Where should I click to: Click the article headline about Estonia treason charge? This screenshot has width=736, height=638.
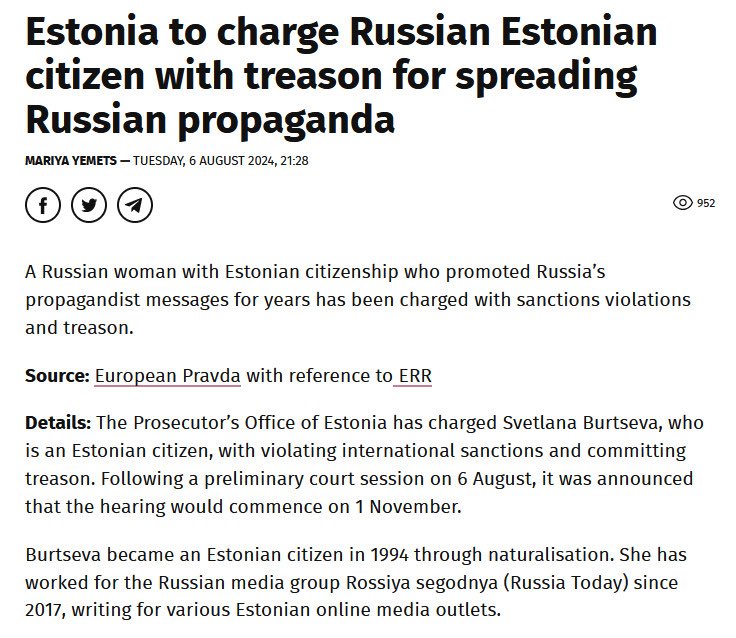click(x=341, y=76)
